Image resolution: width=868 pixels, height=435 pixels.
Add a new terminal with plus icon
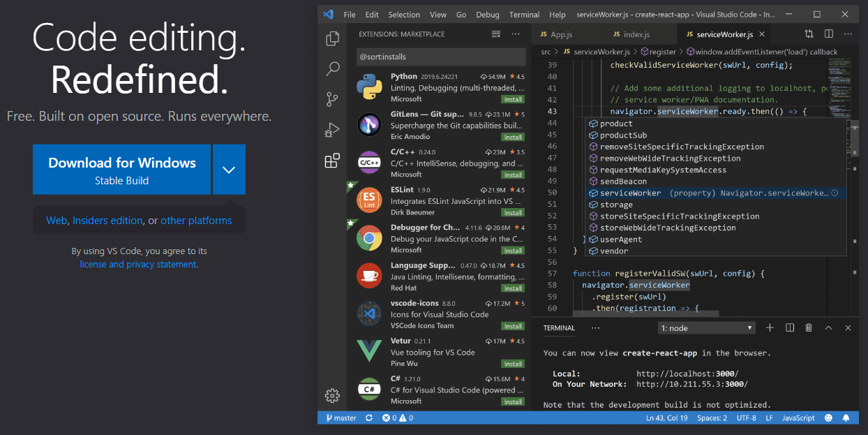pos(770,327)
